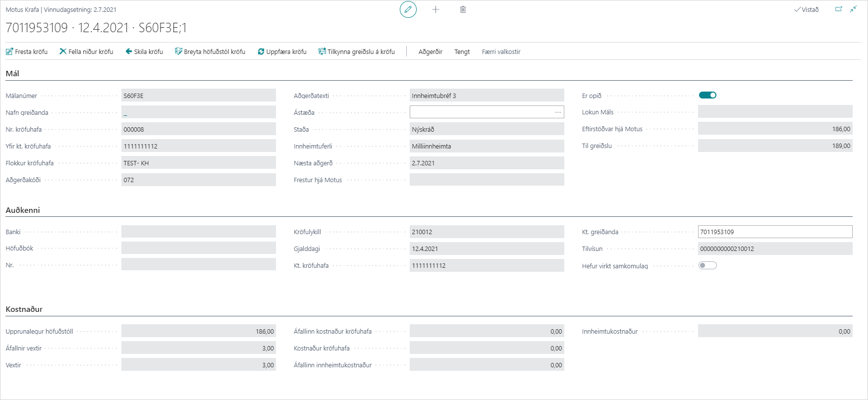
Task: Click Skila kröfu arrow action
Action: click(x=144, y=51)
